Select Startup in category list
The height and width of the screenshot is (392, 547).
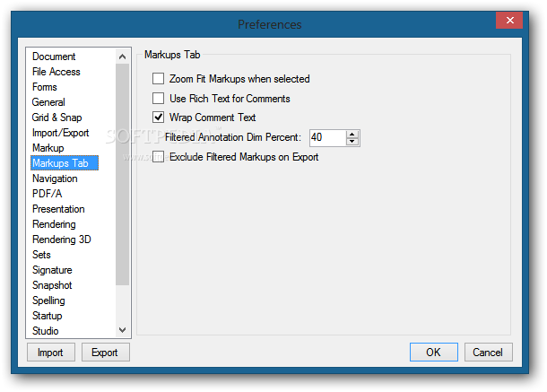click(48, 316)
